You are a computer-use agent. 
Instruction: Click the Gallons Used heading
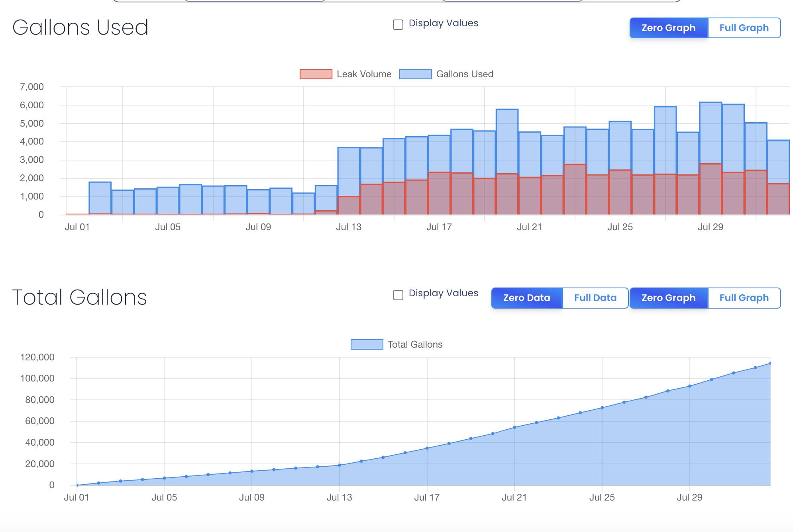click(x=80, y=27)
